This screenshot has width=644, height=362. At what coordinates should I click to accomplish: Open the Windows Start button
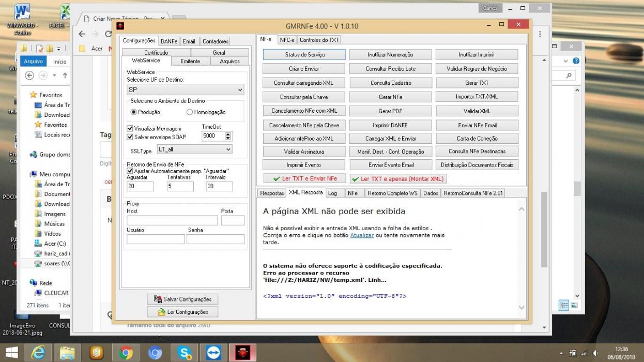12,353
